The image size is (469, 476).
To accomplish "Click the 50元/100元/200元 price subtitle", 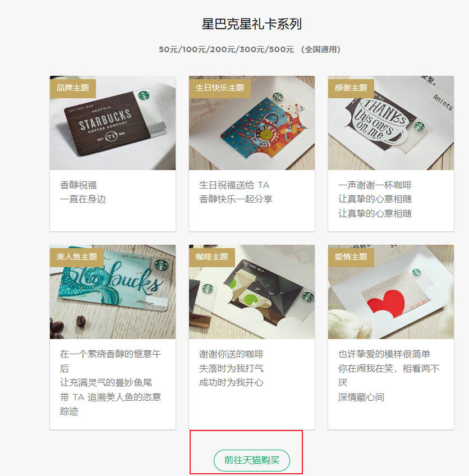I will coord(250,49).
